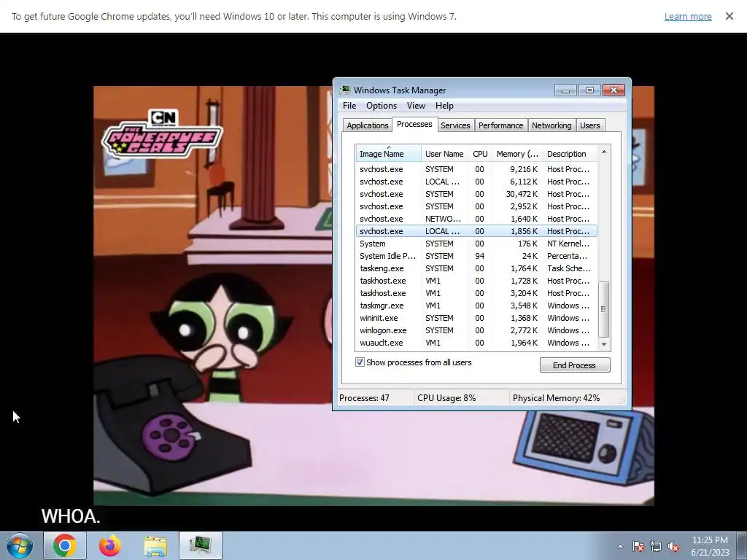Open the Options menu in Task Manager
The width and height of the screenshot is (747, 560).
pyautogui.click(x=381, y=106)
